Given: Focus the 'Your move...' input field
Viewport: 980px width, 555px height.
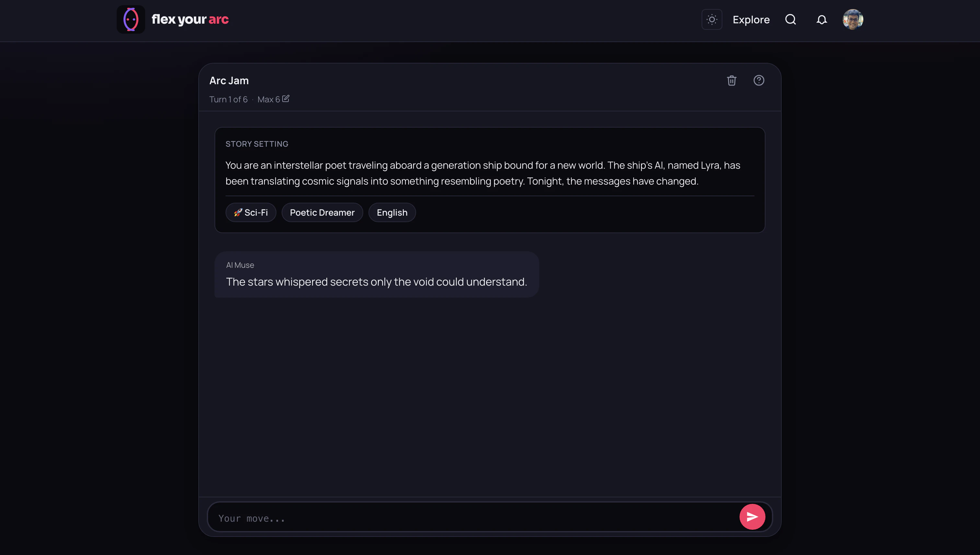Looking at the screenshot, I should 473,518.
